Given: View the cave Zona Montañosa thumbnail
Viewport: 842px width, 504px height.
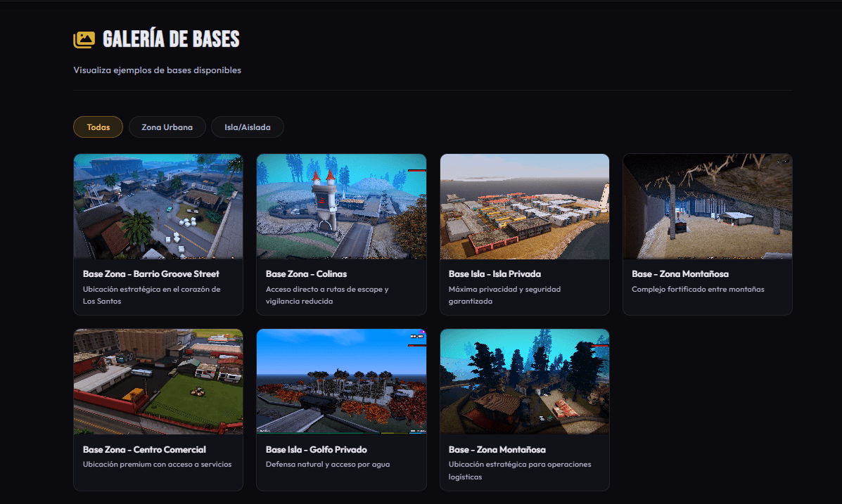Looking at the screenshot, I should point(707,207).
